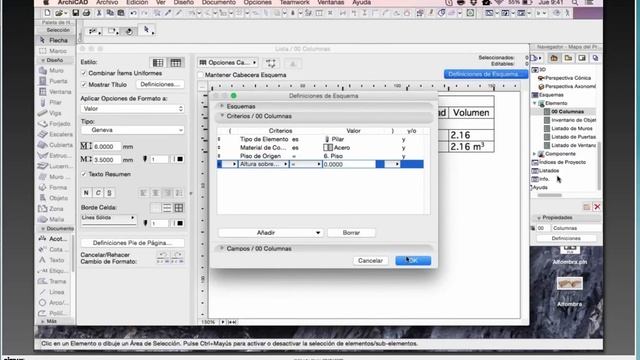Image resolution: width=640 pixels, height=360 pixels.
Task: Select the Forjado slab tool
Action: [55, 124]
